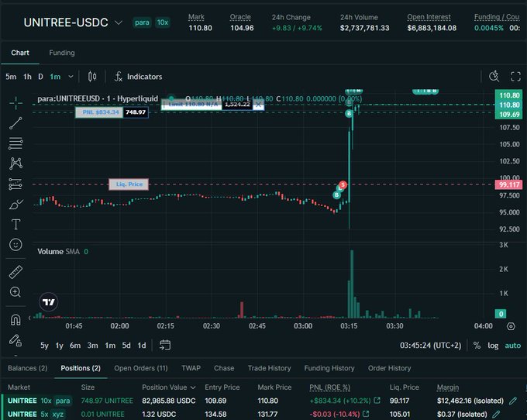527x420 pixels.
Task: Open the UNITREE 10x para position market
Action: coord(22,401)
